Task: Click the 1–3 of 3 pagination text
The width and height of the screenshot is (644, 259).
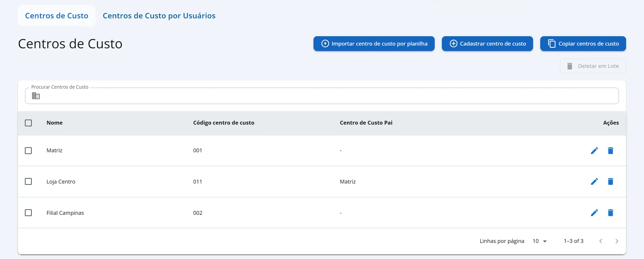Action: (574, 241)
